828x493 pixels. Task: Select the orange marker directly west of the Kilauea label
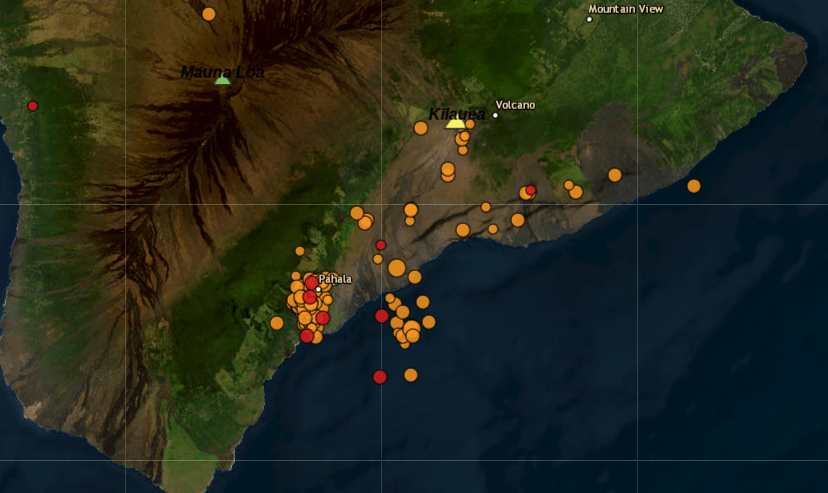tap(421, 128)
